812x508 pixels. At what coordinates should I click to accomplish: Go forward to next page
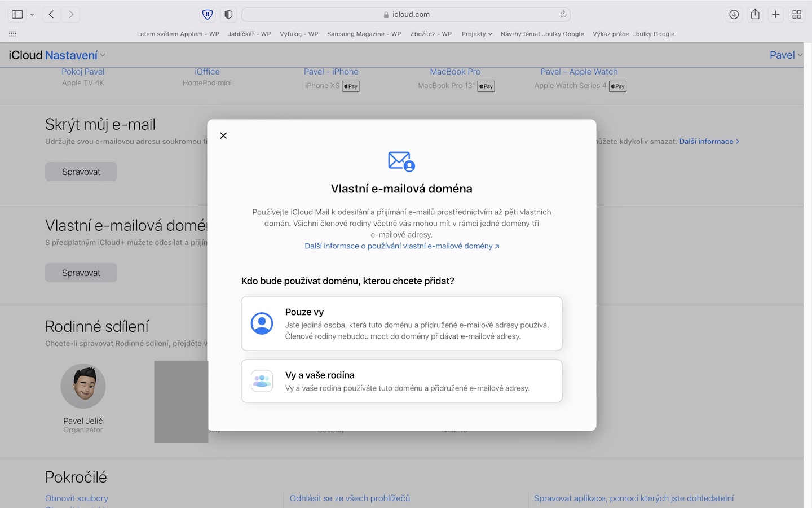click(71, 15)
